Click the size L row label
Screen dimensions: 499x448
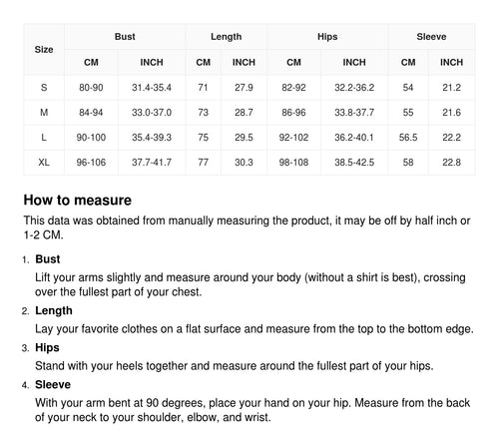point(44,138)
